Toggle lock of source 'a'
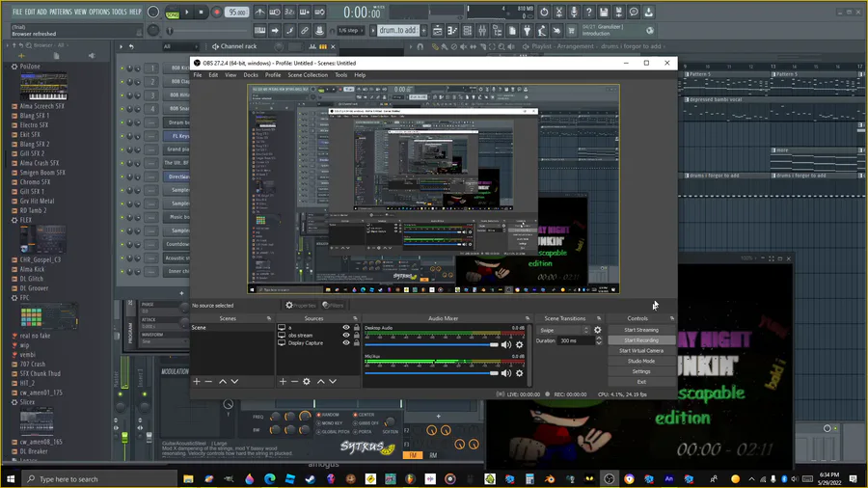 pyautogui.click(x=357, y=328)
